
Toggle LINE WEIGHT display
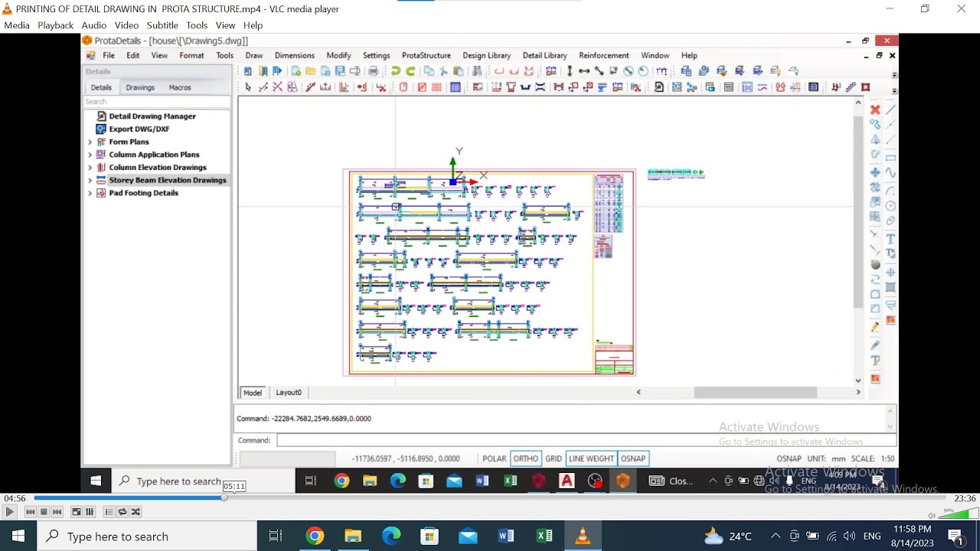(591, 458)
